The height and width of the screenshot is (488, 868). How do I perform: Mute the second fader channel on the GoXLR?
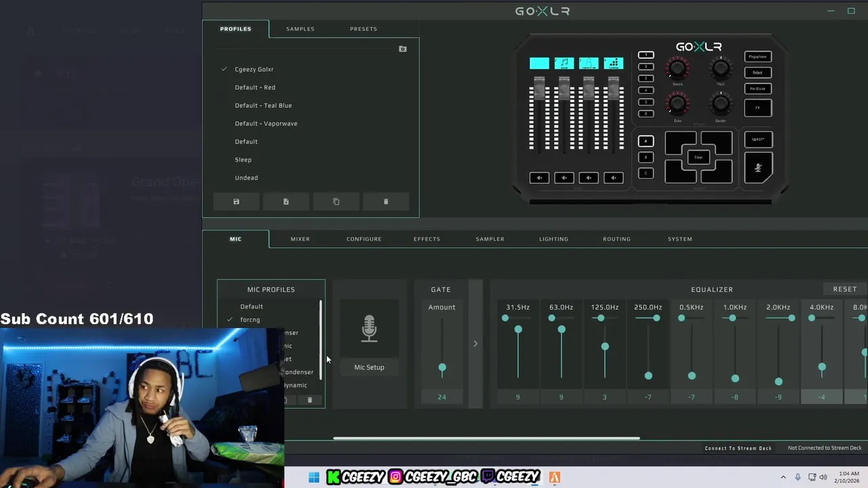pos(564,178)
